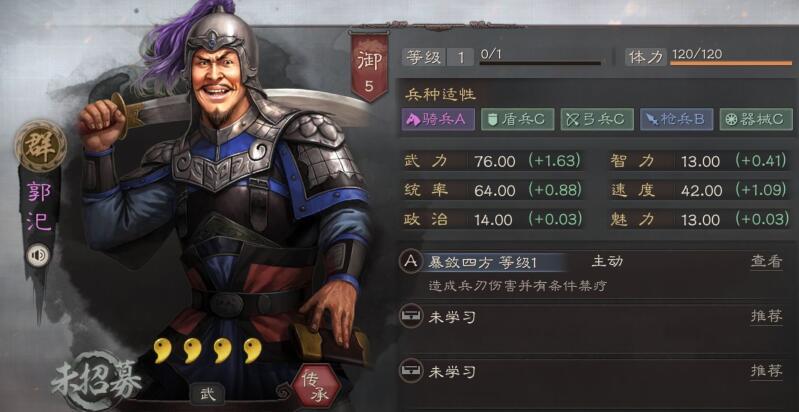The height and width of the screenshot is (412, 799).
Task: Select the 器械C siege troop type
Action: [756, 119]
